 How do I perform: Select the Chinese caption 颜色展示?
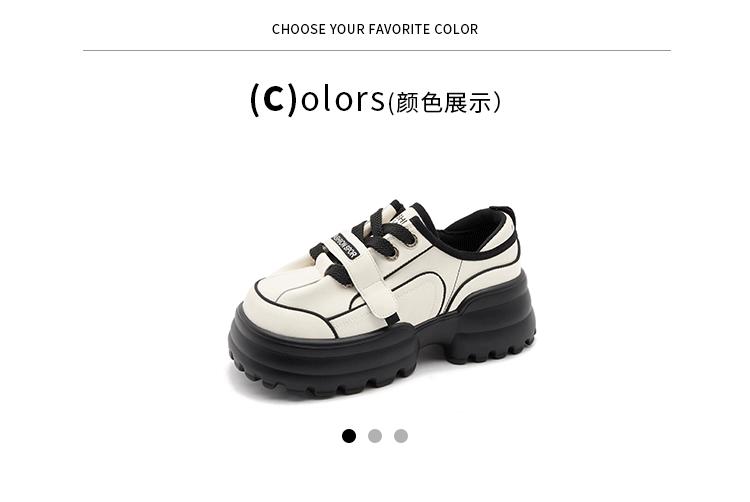[x=444, y=103]
